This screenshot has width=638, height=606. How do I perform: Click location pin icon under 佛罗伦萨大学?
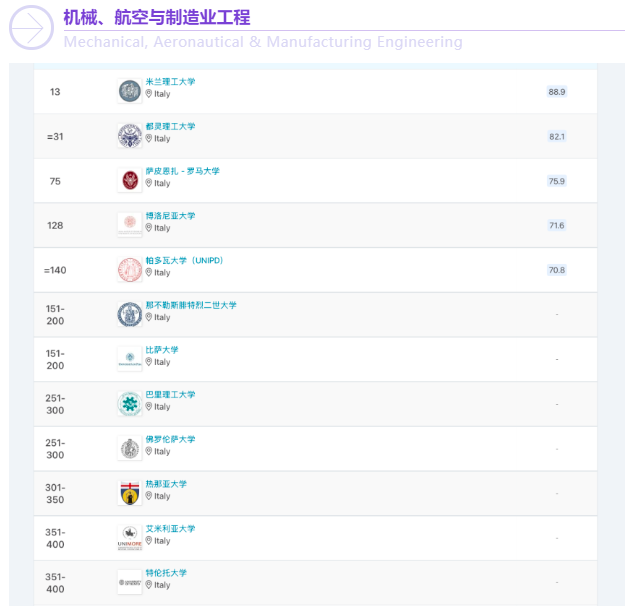[x=149, y=451]
